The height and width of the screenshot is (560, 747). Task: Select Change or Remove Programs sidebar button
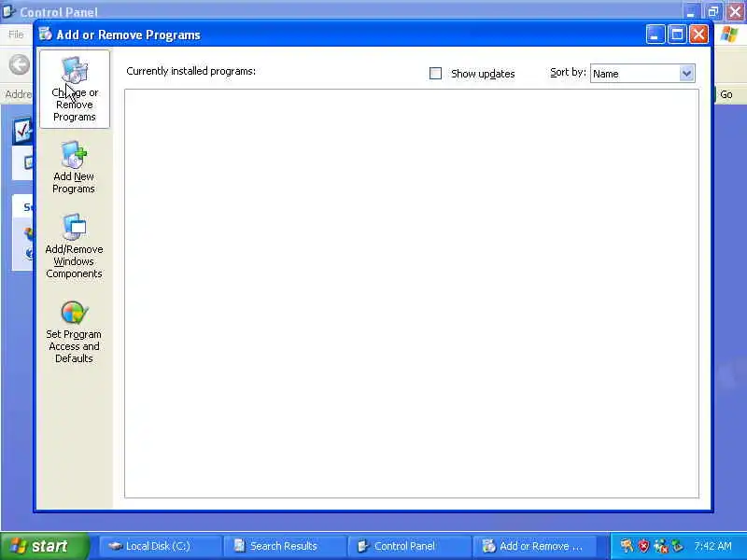pyautogui.click(x=75, y=89)
